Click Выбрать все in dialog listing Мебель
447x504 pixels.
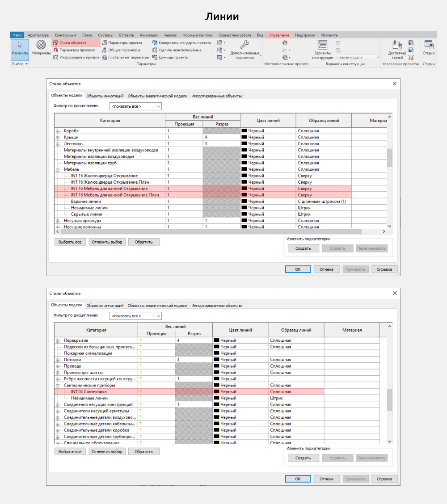click(70, 242)
